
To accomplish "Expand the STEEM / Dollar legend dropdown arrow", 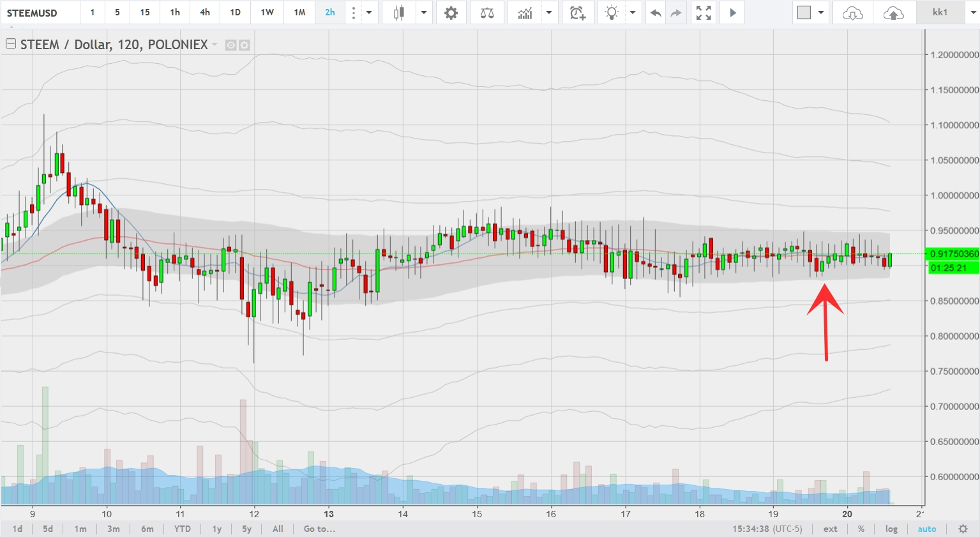I will (x=215, y=45).
